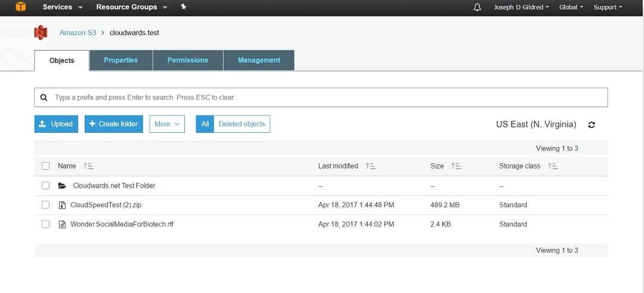Click the Last modified column header

click(338, 166)
